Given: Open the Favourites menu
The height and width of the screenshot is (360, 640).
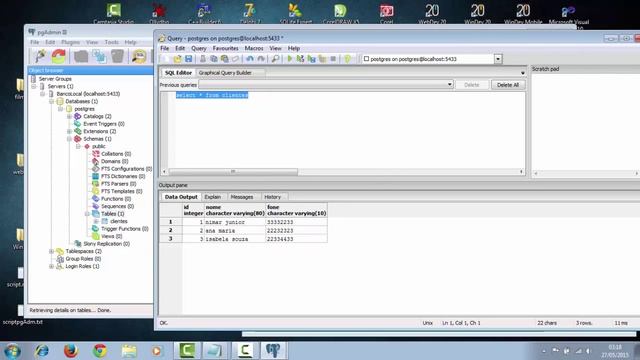Looking at the screenshot, I should pos(225,48).
